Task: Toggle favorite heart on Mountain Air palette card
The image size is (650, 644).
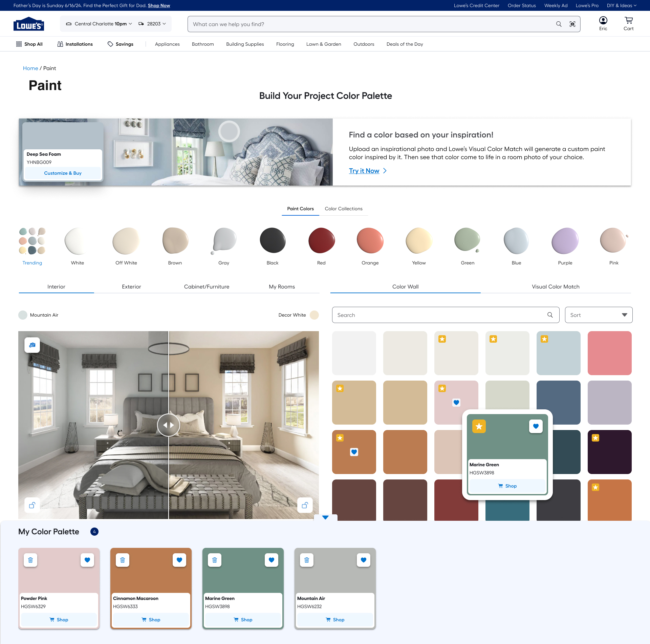Action: pyautogui.click(x=364, y=560)
